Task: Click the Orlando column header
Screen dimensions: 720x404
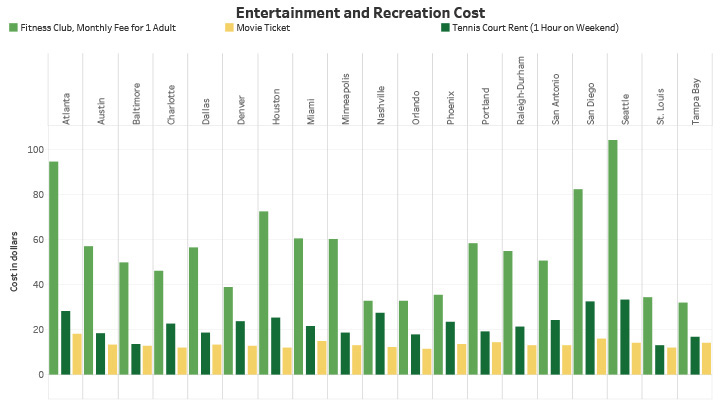Action: point(416,107)
